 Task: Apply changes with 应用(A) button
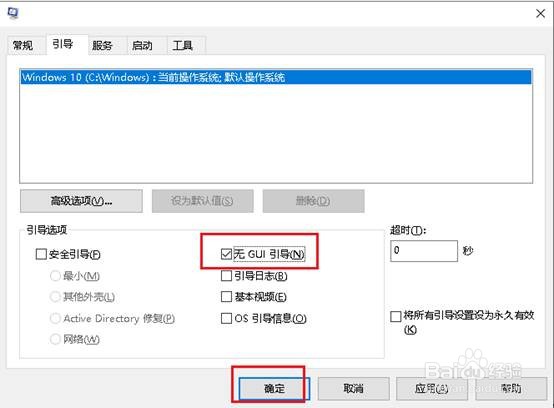(432, 389)
